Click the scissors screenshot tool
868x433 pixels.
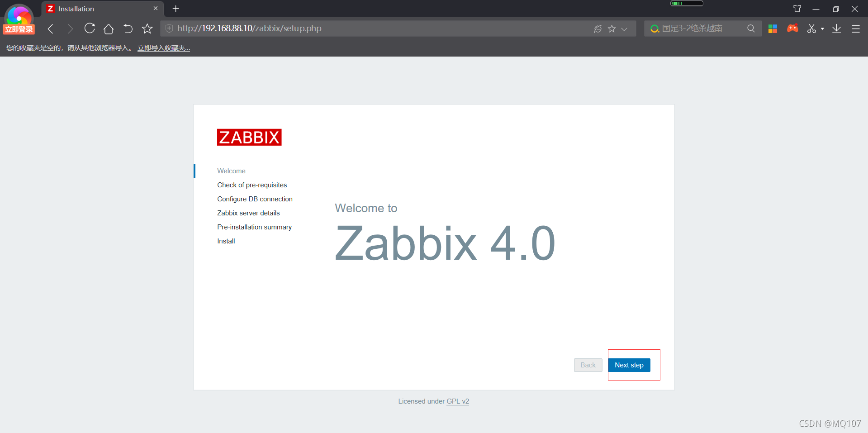click(811, 29)
